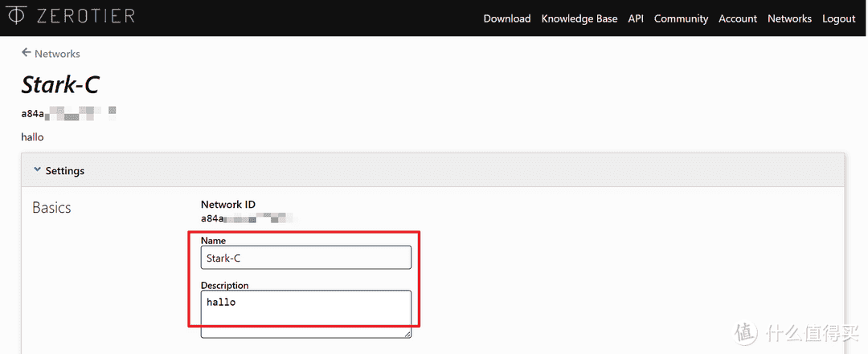Image resolution: width=868 pixels, height=354 pixels.
Task: Collapse the Settings section chevron
Action: click(x=37, y=170)
